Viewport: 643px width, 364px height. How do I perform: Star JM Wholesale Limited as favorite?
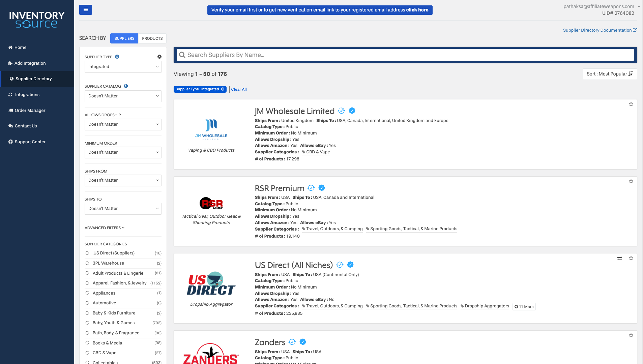tap(631, 104)
